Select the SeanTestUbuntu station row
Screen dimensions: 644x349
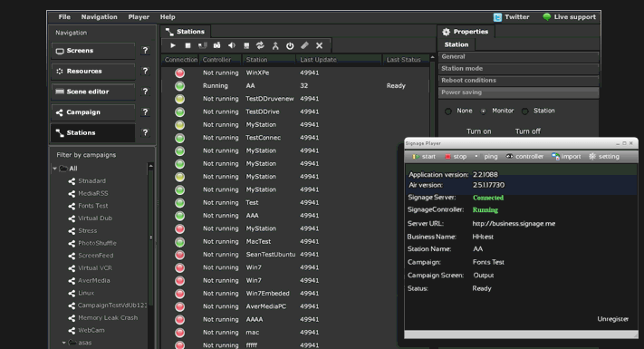[x=295, y=255]
